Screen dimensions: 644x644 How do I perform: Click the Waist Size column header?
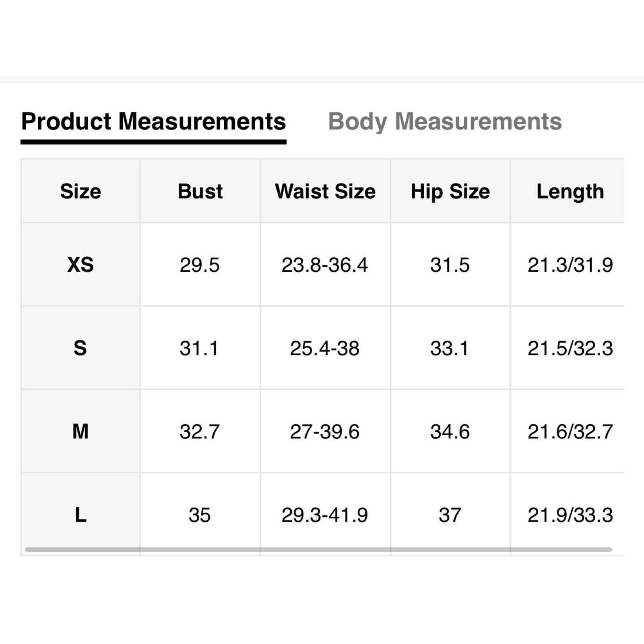point(325,191)
